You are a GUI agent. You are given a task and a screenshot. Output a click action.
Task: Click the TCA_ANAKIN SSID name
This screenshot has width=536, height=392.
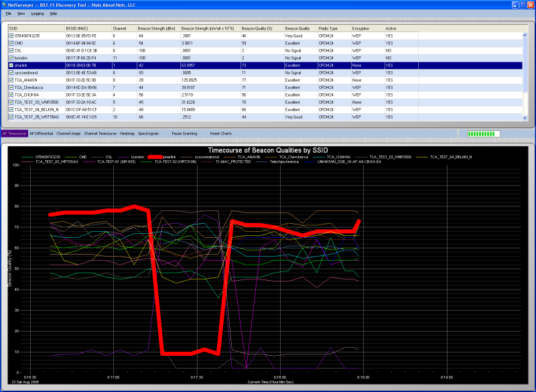pos(25,80)
